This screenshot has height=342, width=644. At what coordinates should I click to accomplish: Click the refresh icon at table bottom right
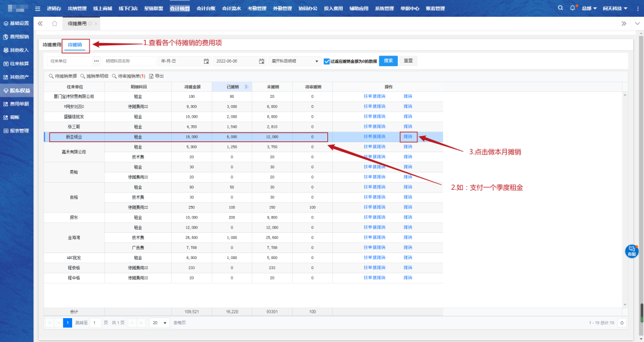(622, 322)
